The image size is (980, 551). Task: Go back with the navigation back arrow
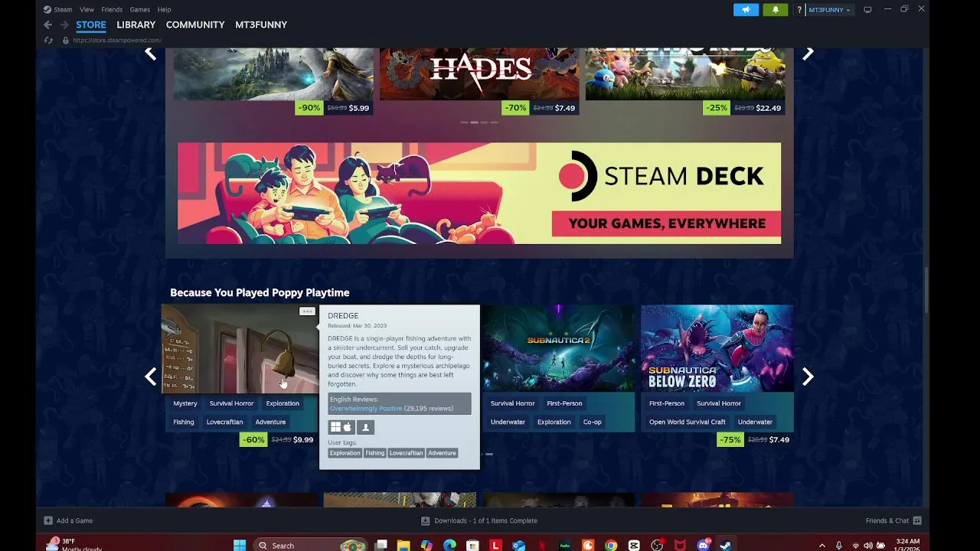47,24
